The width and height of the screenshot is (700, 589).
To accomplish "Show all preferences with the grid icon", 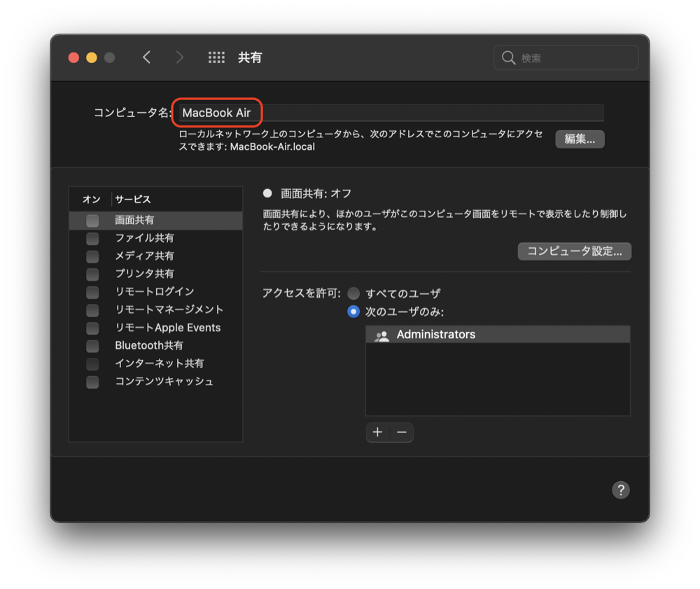I will (x=216, y=57).
